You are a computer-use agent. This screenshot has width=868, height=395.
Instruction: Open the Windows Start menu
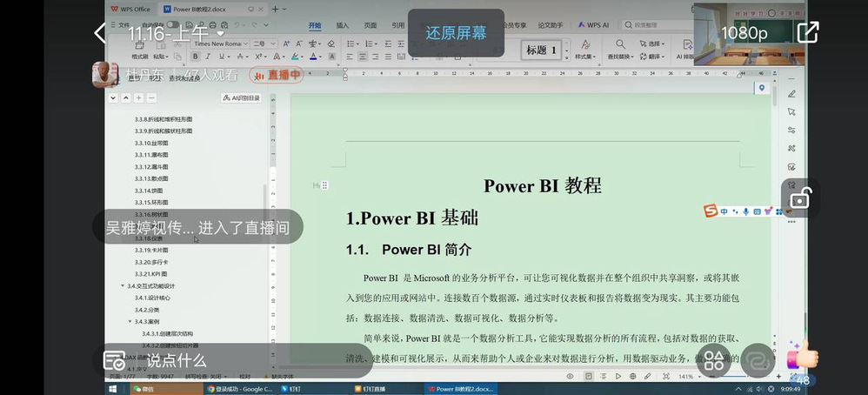(113, 389)
